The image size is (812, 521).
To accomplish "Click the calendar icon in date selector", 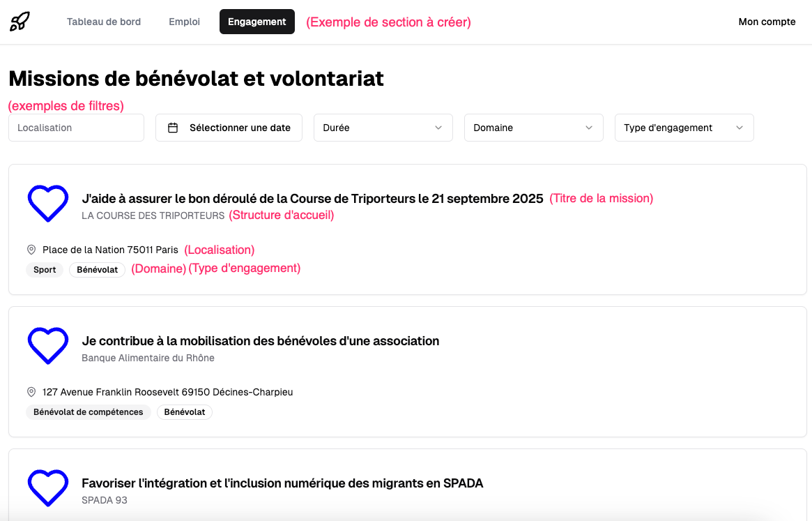I will (174, 128).
